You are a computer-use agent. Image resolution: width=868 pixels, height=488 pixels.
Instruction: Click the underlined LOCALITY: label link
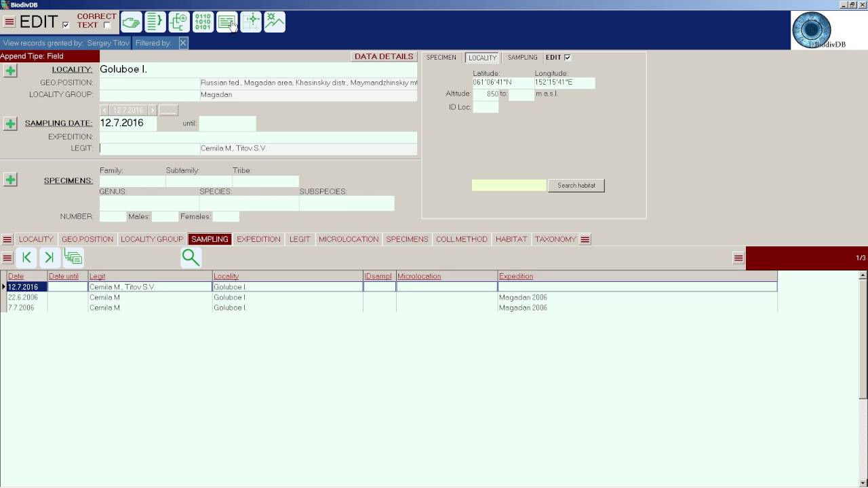72,70
